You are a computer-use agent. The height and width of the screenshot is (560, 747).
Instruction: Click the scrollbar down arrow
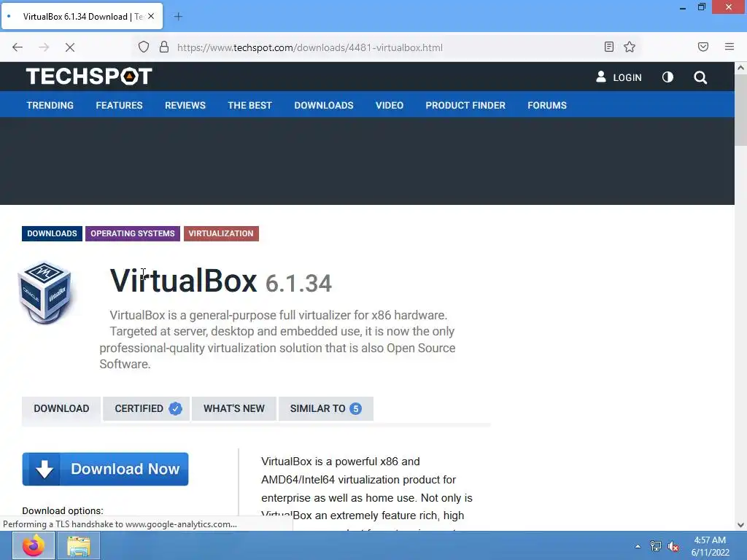pos(740,525)
